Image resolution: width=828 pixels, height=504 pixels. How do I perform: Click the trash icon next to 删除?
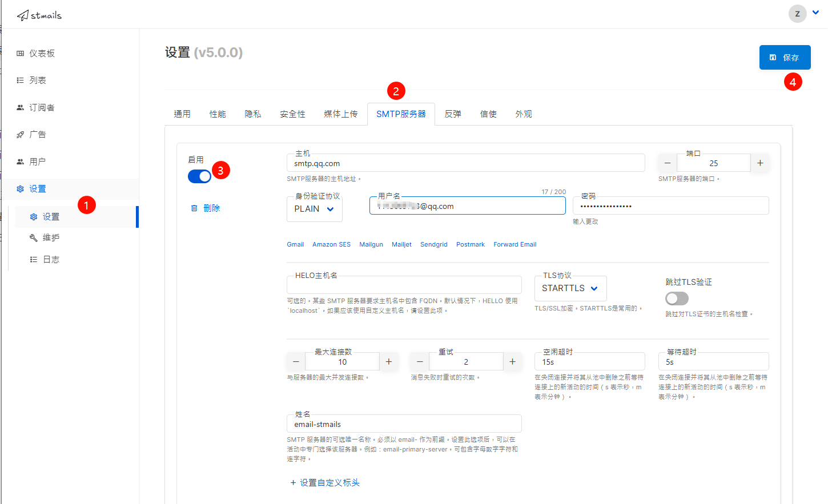pyautogui.click(x=194, y=208)
